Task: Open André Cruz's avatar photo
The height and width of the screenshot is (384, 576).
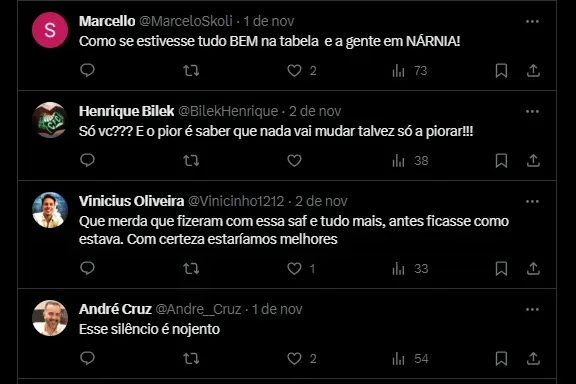Action: click(x=50, y=318)
